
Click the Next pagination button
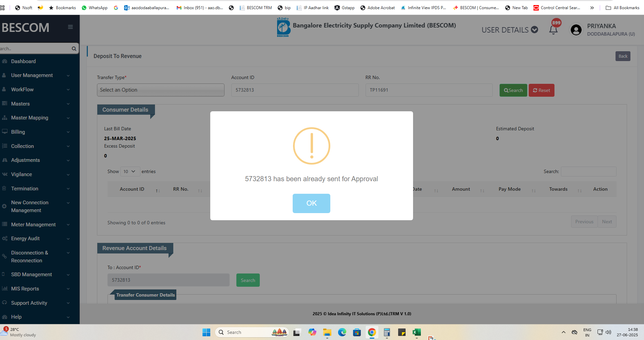607,222
